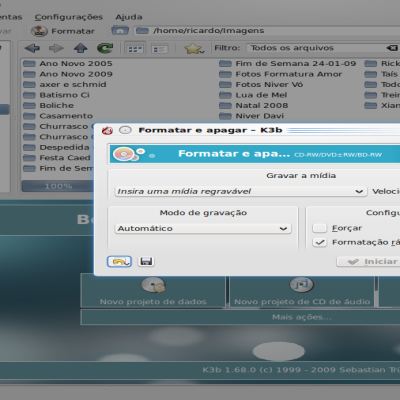
Task: Open the Configurações menu
Action: 69,17
